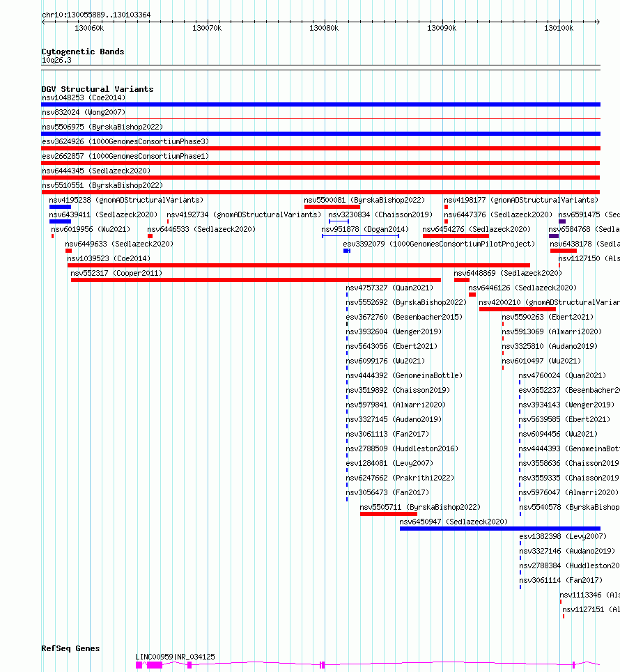Open nsv5639585 (Ebert2021) variant

[565, 419]
